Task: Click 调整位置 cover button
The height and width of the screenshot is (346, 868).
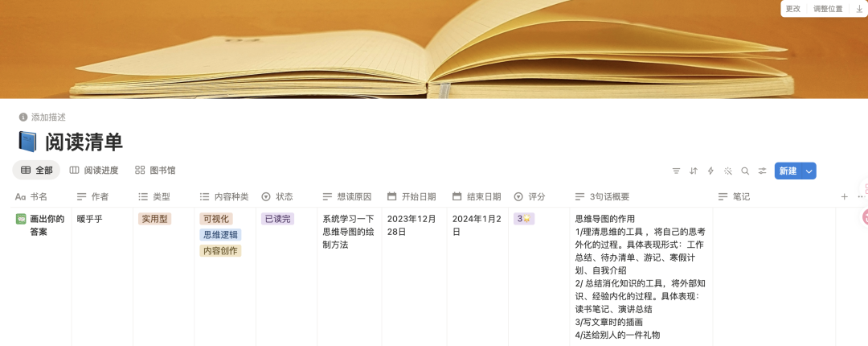Action: (x=829, y=9)
